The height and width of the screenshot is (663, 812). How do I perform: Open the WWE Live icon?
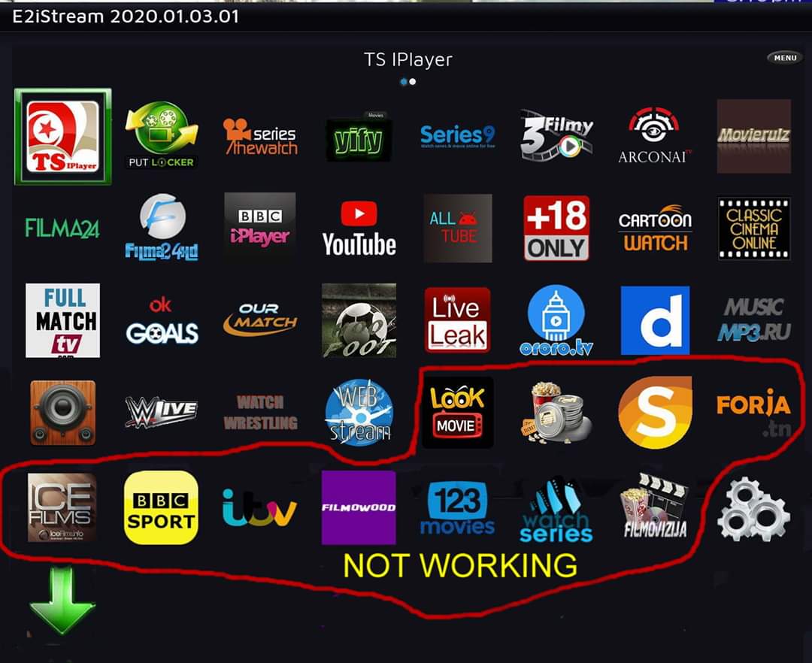[162, 412]
